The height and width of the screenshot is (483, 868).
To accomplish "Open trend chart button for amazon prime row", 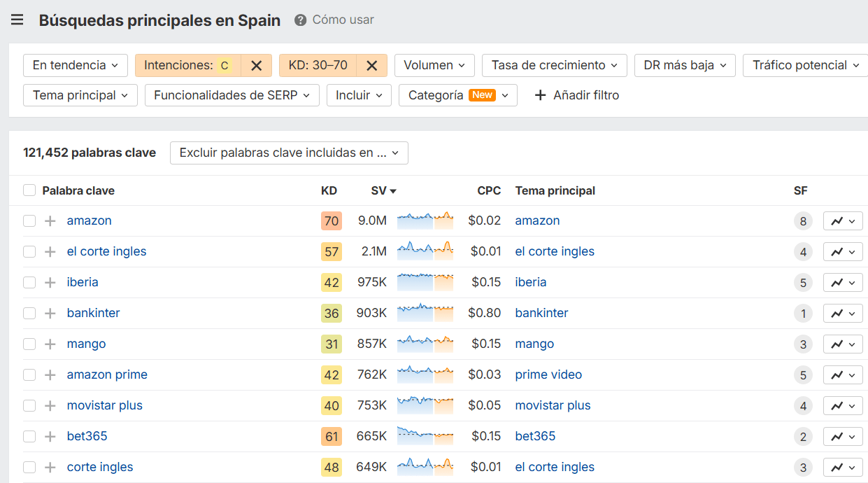I will pyautogui.click(x=843, y=375).
